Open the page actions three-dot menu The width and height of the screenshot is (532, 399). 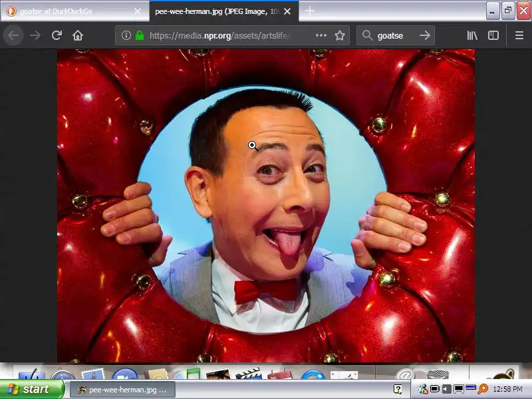coord(321,35)
